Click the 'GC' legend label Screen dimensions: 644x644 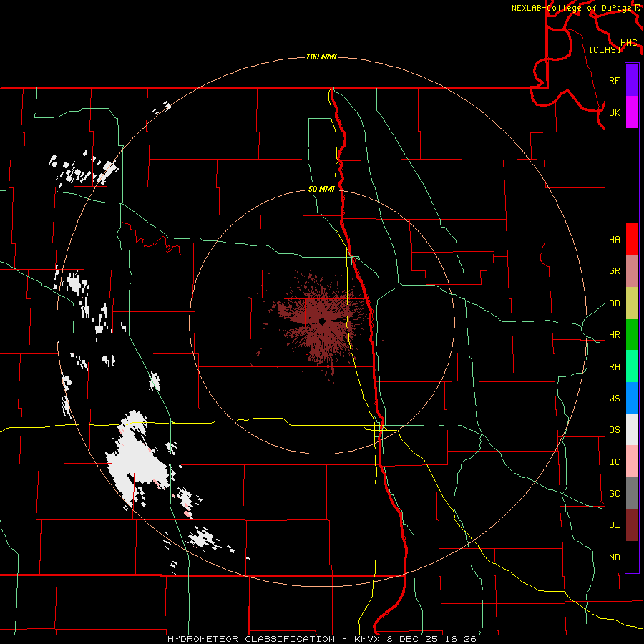[614, 494]
